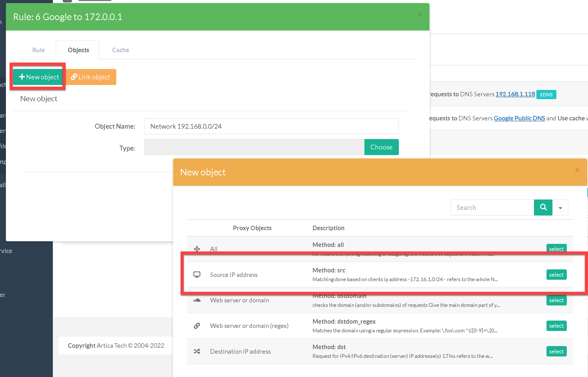The height and width of the screenshot is (377, 588).
Task: Open the search options dropdown arrow
Action: click(x=560, y=208)
